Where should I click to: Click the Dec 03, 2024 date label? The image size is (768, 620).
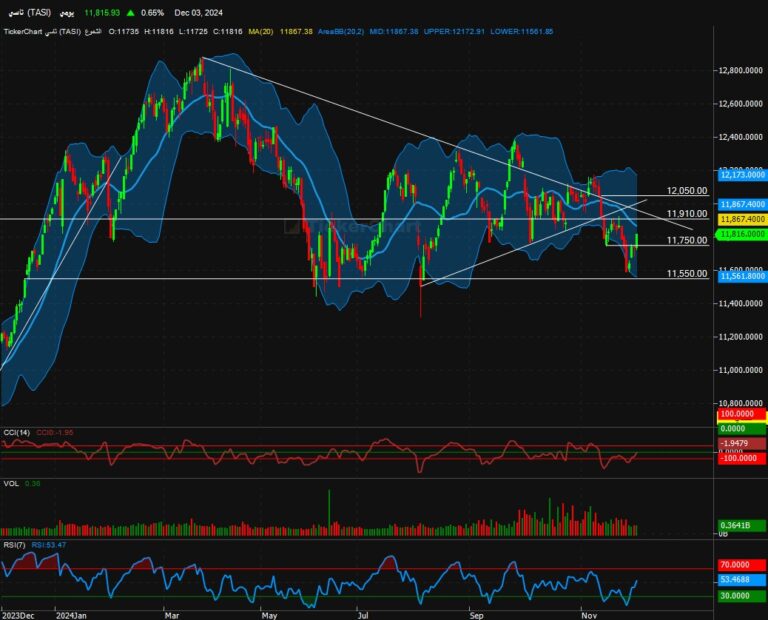click(x=205, y=13)
